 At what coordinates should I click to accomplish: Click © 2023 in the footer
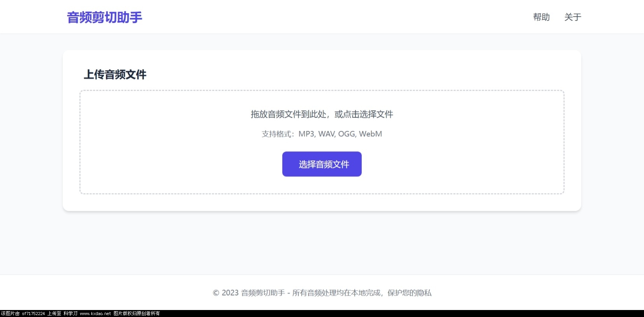[x=226, y=293]
